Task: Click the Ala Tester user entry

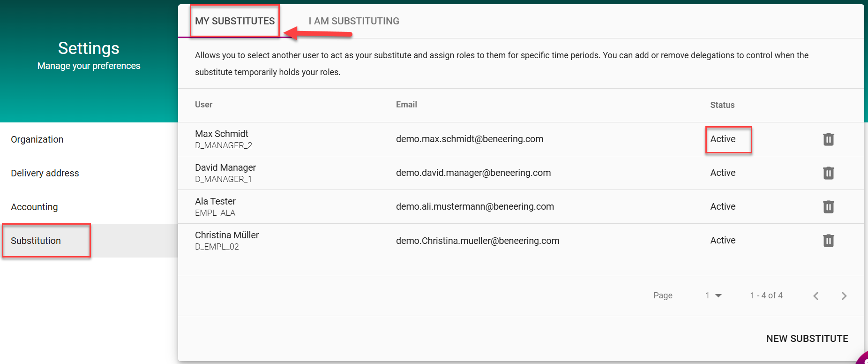Action: pos(215,206)
